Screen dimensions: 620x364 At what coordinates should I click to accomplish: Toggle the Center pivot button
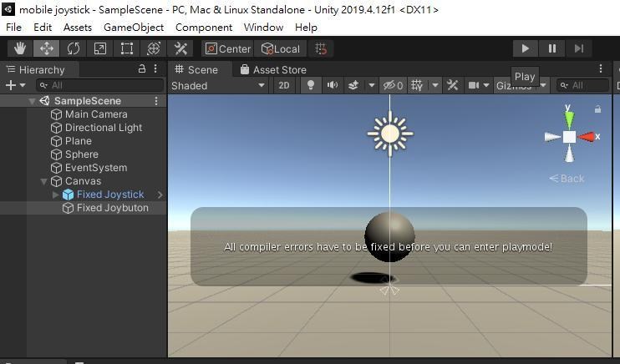228,48
